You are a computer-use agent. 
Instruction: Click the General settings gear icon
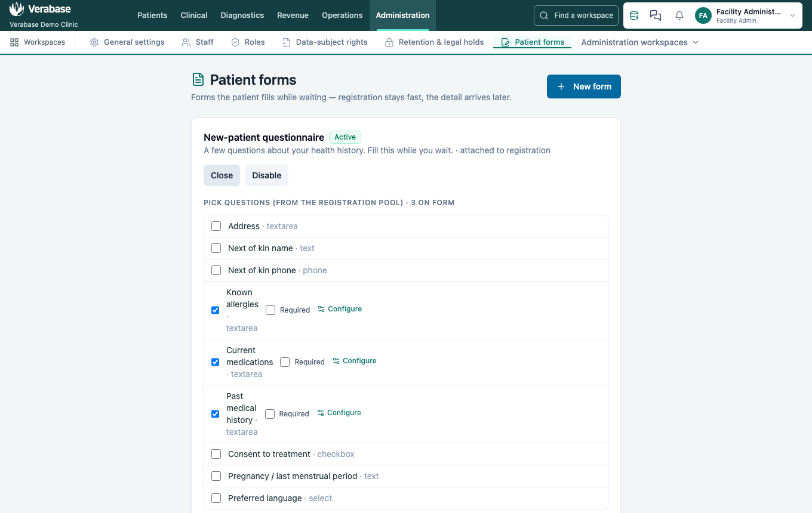tap(94, 42)
